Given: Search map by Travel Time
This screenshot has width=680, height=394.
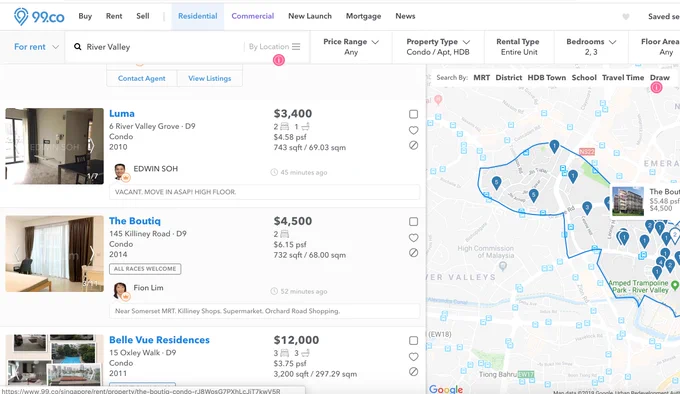Looking at the screenshot, I should [623, 78].
